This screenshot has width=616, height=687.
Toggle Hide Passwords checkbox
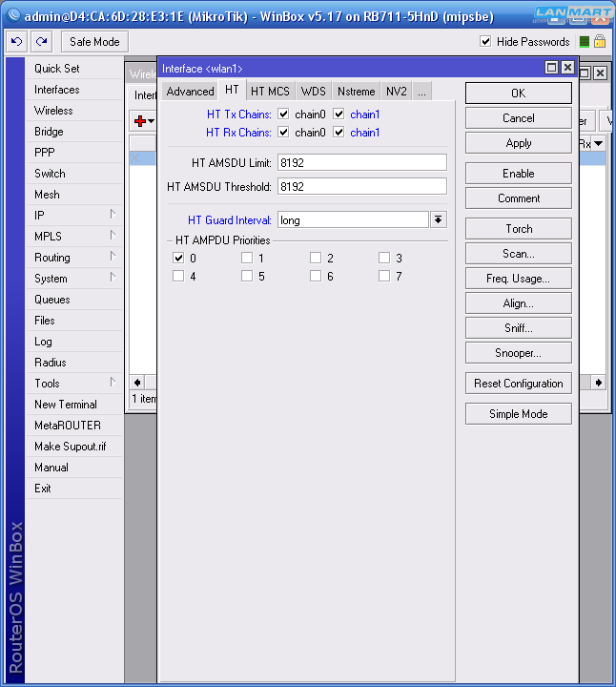point(485,42)
